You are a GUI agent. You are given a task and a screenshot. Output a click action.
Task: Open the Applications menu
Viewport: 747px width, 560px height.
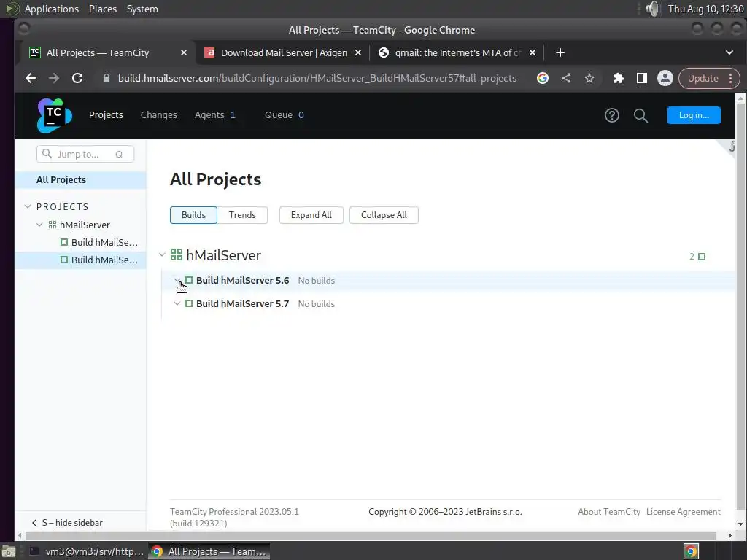tap(52, 9)
